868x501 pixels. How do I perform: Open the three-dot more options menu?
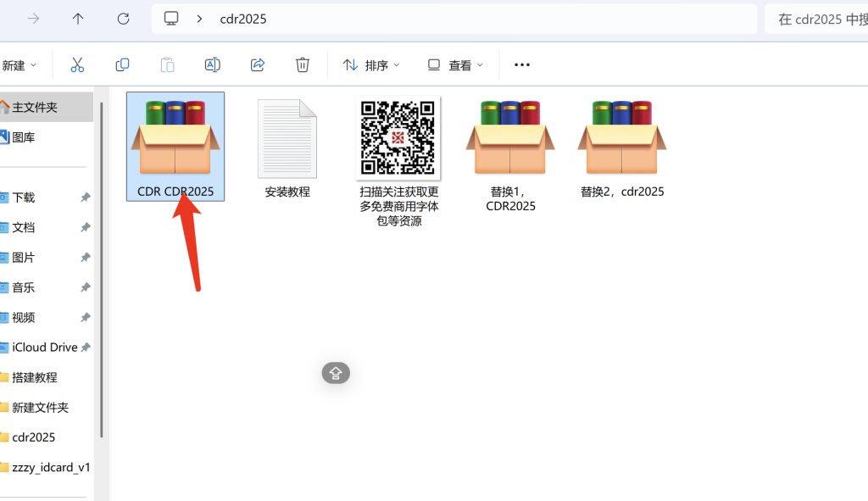(x=522, y=64)
